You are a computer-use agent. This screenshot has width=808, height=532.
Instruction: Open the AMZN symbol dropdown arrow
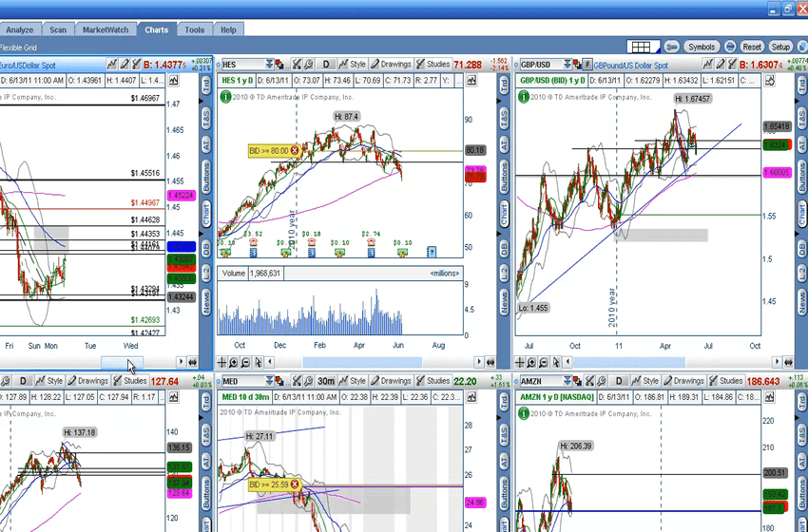pyautogui.click(x=567, y=381)
